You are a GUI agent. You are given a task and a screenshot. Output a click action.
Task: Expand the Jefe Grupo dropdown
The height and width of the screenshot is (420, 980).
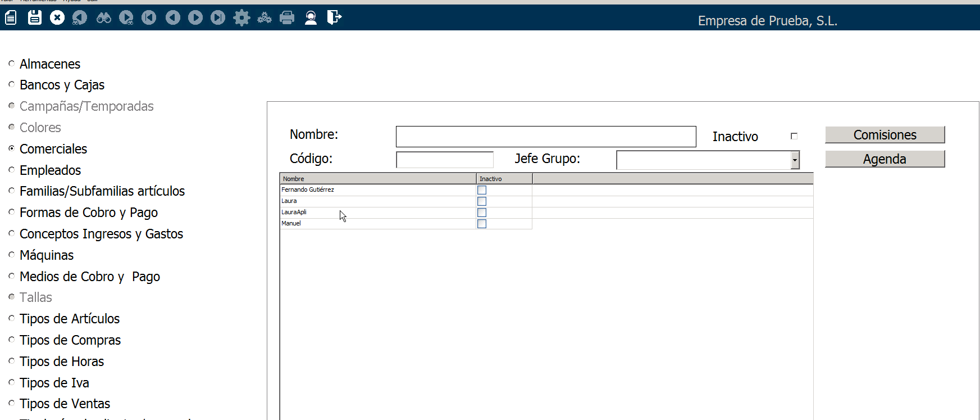[795, 160]
